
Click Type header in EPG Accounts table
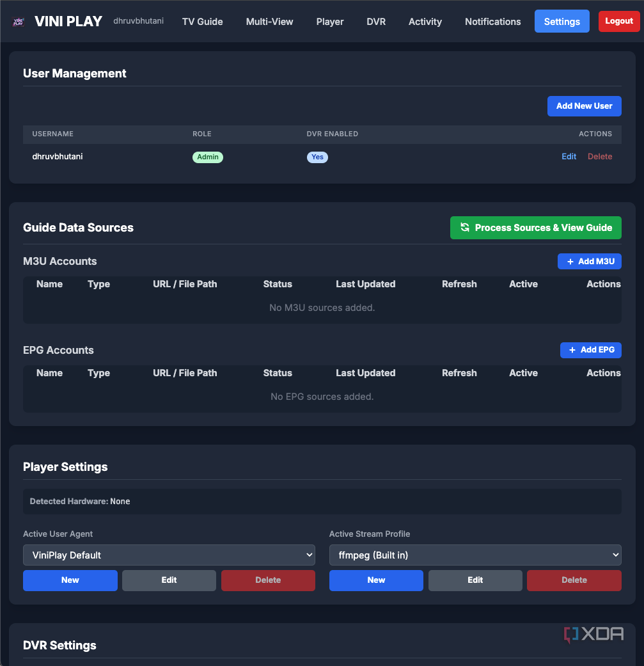pyautogui.click(x=98, y=373)
